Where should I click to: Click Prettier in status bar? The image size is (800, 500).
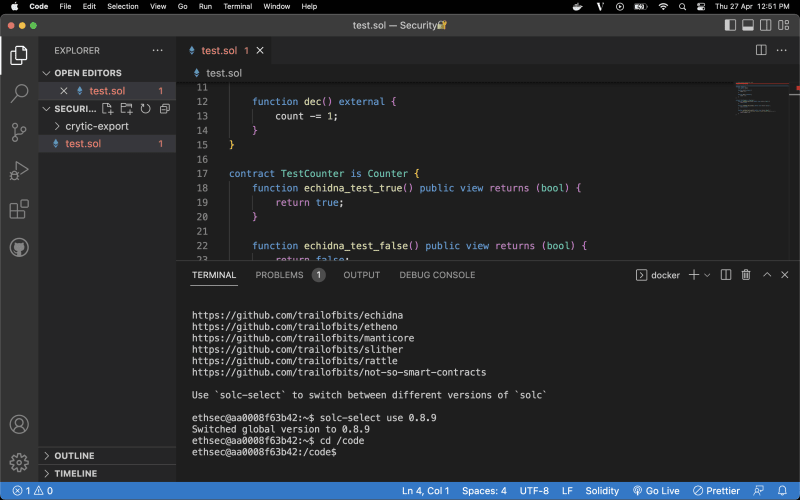click(716, 491)
